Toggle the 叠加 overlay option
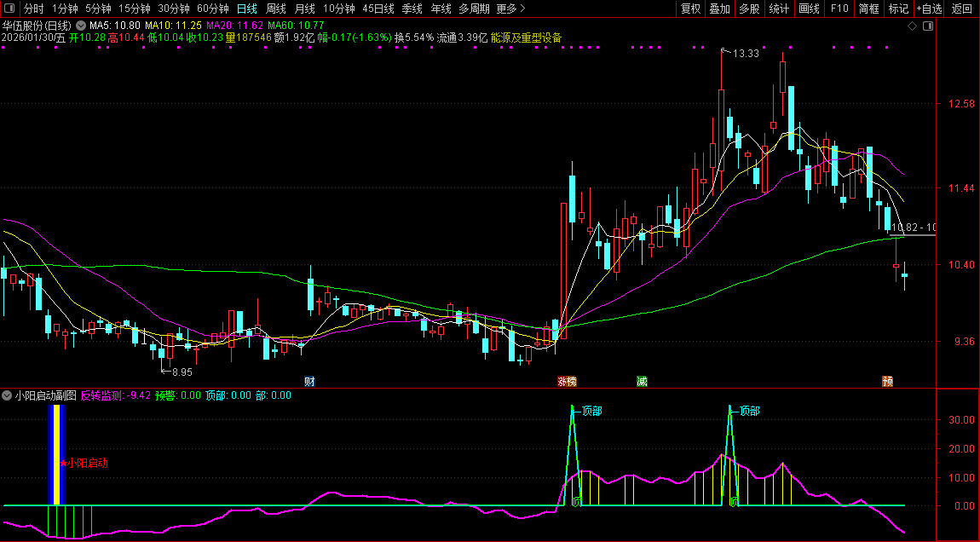980x542 pixels. click(x=720, y=9)
